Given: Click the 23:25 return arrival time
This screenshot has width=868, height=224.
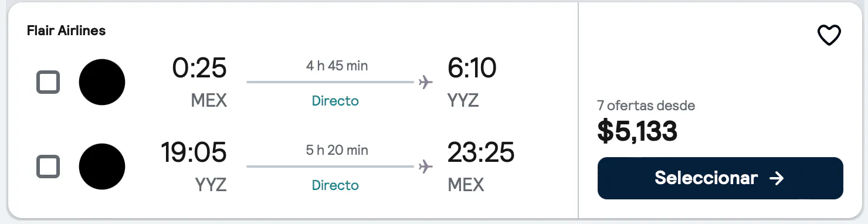Looking at the screenshot, I should coord(481,152).
